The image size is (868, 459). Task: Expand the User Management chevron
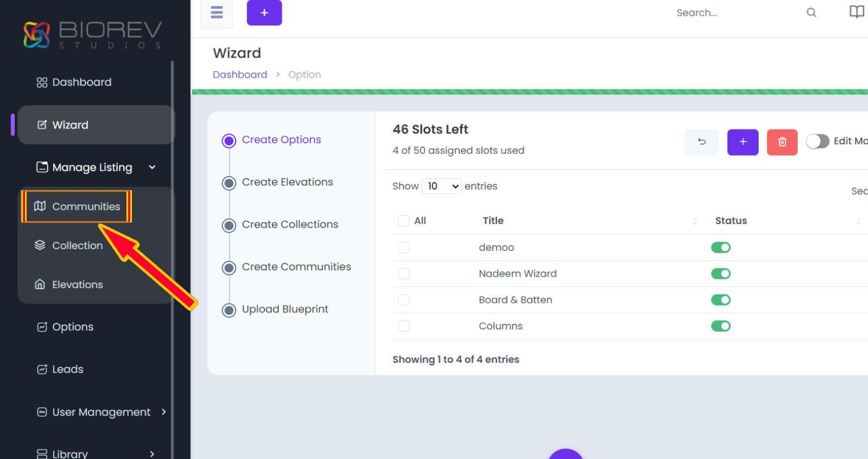coord(164,411)
